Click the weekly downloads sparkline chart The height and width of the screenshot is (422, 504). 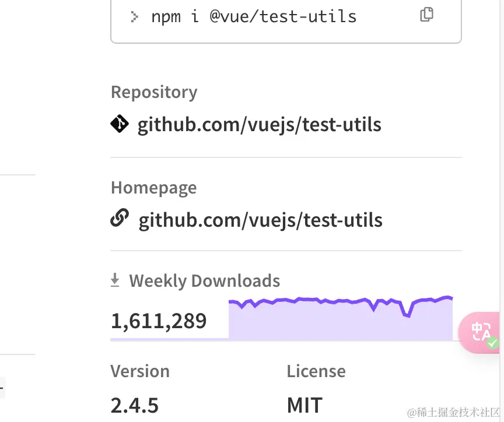point(341,318)
